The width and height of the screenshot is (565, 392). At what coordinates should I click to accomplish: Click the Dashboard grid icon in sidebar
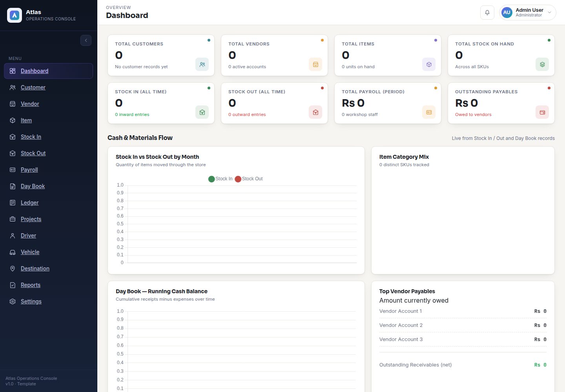pos(13,71)
